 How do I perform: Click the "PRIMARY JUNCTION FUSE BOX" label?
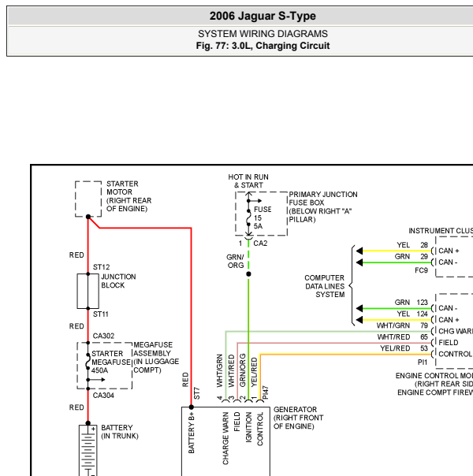[x=323, y=199]
